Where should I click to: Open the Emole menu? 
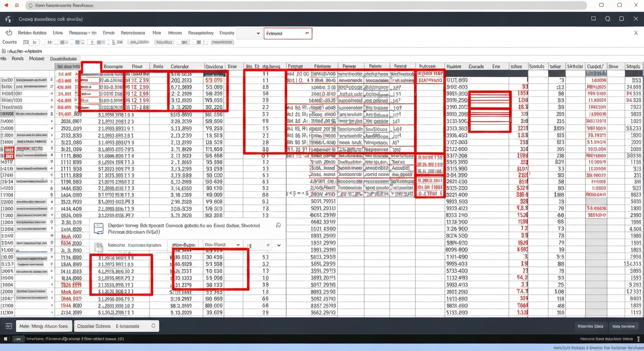click(109, 33)
